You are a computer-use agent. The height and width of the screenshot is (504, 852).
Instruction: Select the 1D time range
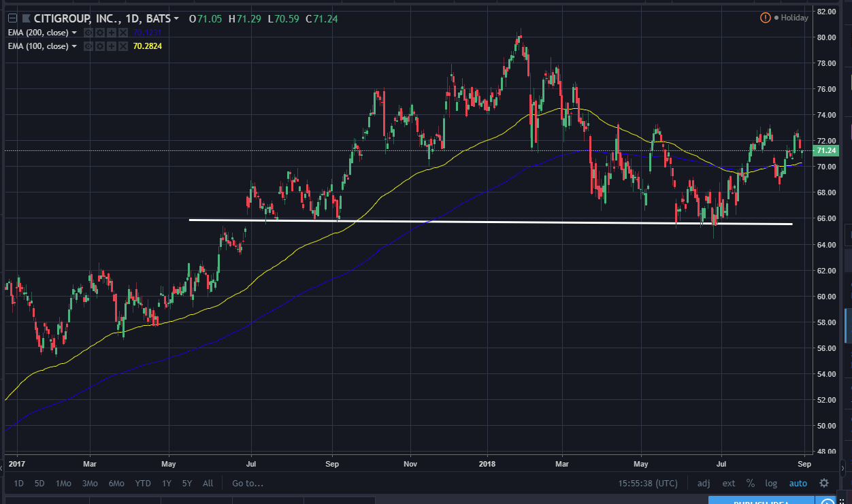tap(19, 484)
